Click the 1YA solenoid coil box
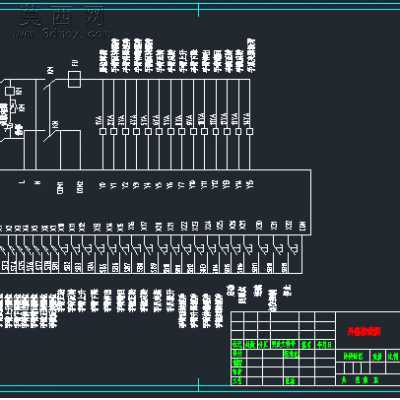 point(103,132)
